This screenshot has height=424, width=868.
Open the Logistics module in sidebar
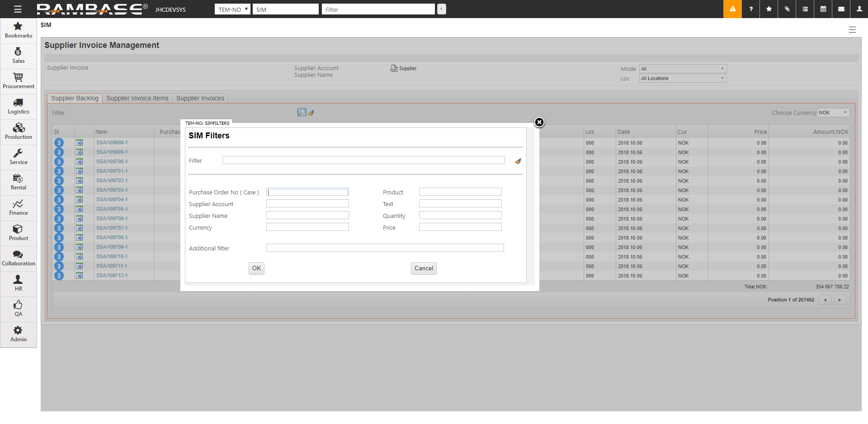tap(18, 106)
